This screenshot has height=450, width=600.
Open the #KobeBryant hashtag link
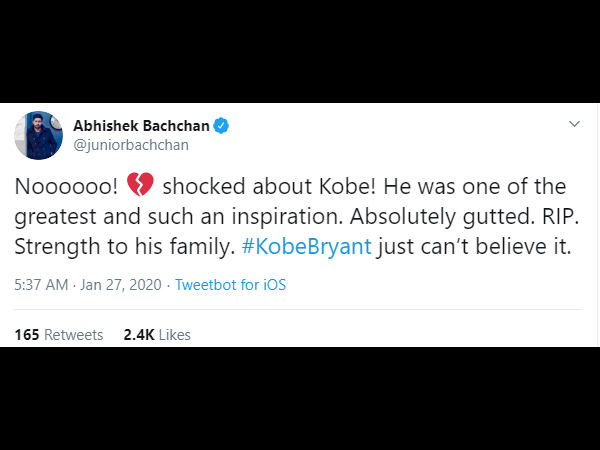(x=306, y=246)
